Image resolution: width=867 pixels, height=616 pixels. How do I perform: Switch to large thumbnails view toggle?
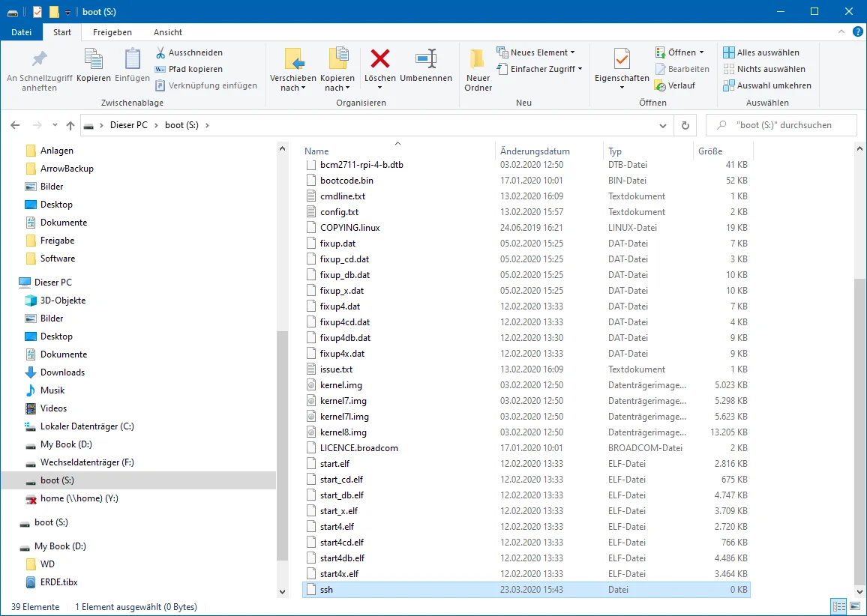856,606
